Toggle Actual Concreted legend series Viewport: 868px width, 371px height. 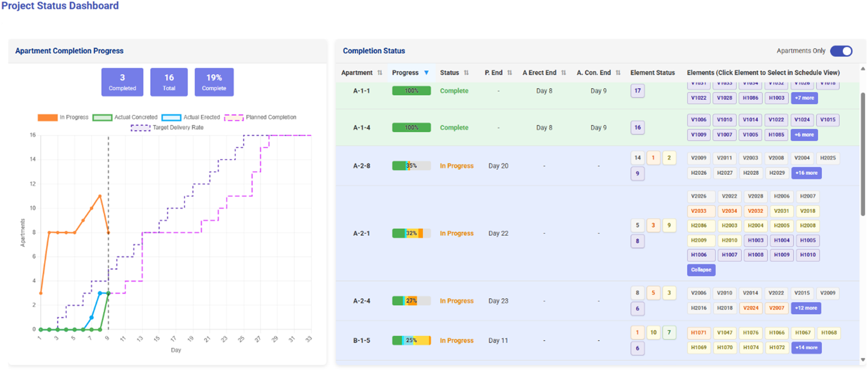click(x=125, y=117)
